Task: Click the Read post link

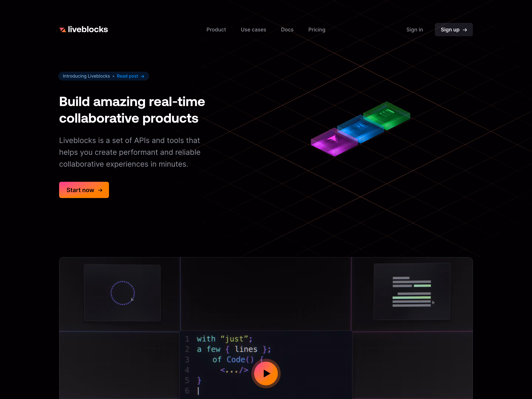Action: coord(127,76)
